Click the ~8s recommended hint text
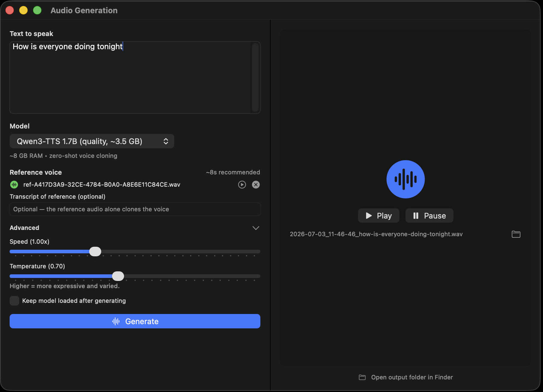This screenshot has width=543, height=392. tap(233, 172)
